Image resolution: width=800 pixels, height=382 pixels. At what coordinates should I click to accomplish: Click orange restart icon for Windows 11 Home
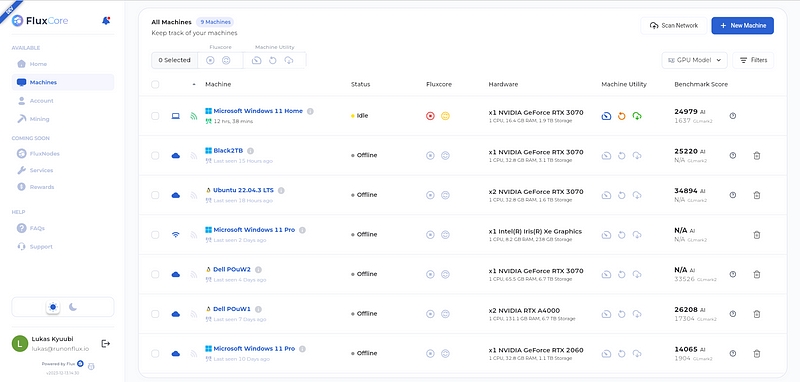[x=621, y=116]
